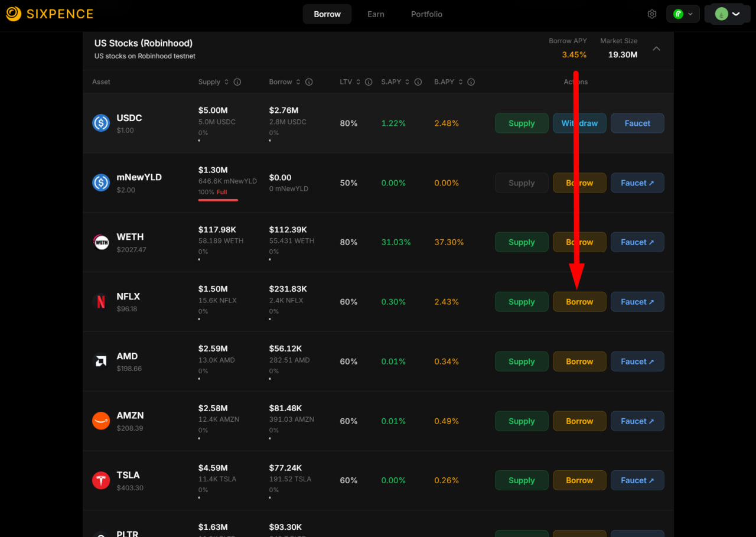Click the $1.50M NFLX supply value
756x537 pixels.
click(x=213, y=289)
